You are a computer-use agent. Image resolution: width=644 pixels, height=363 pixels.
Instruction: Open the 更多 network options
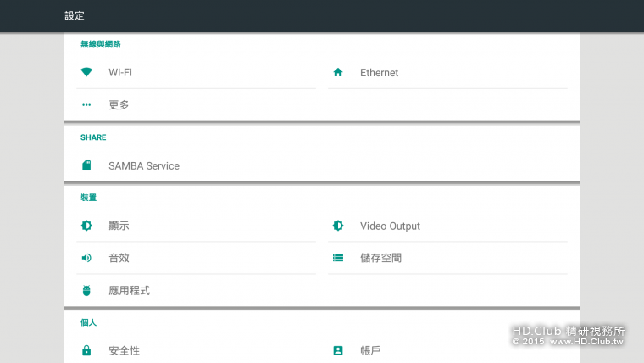click(119, 105)
